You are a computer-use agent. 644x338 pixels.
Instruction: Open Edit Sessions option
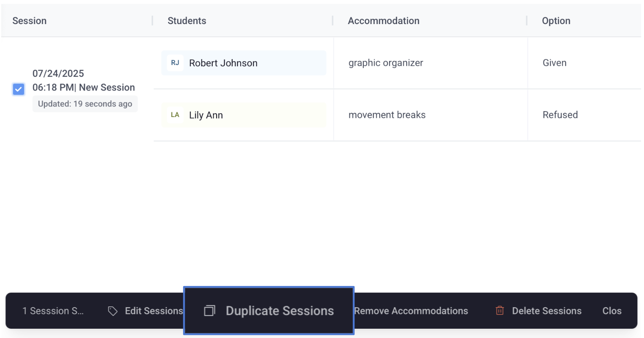coord(154,311)
